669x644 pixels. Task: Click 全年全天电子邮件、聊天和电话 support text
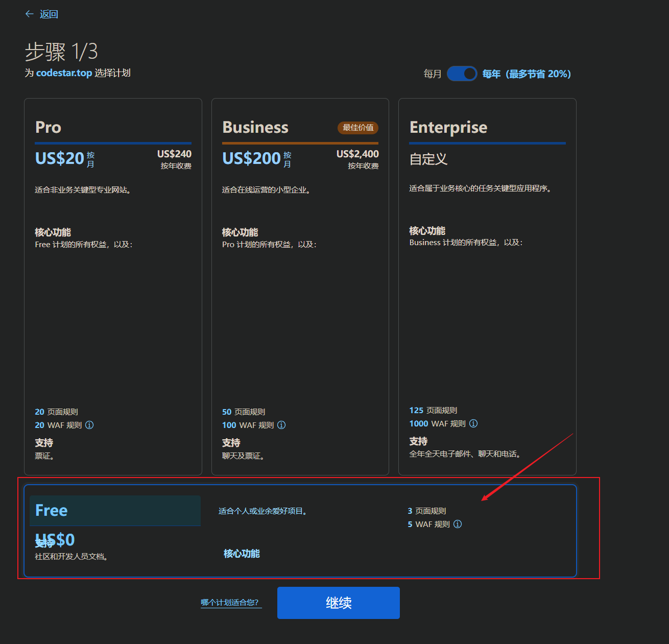465,454
